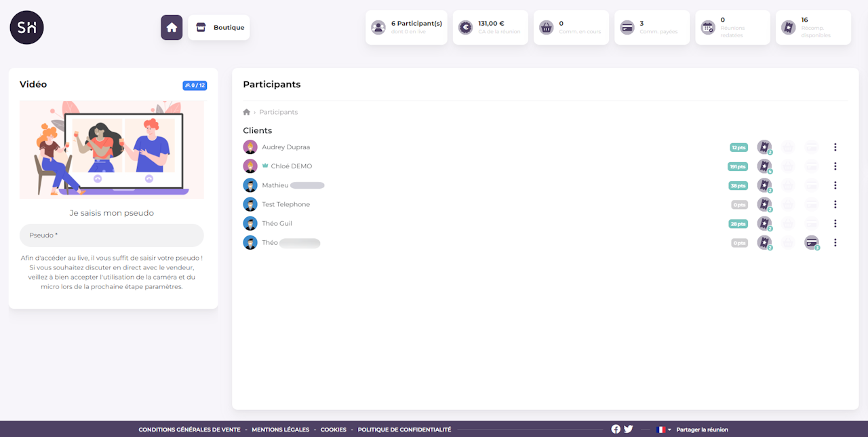Screen dimensions: 868x437
Task: Open Conditions Générales de Vente link
Action: [x=189, y=430]
